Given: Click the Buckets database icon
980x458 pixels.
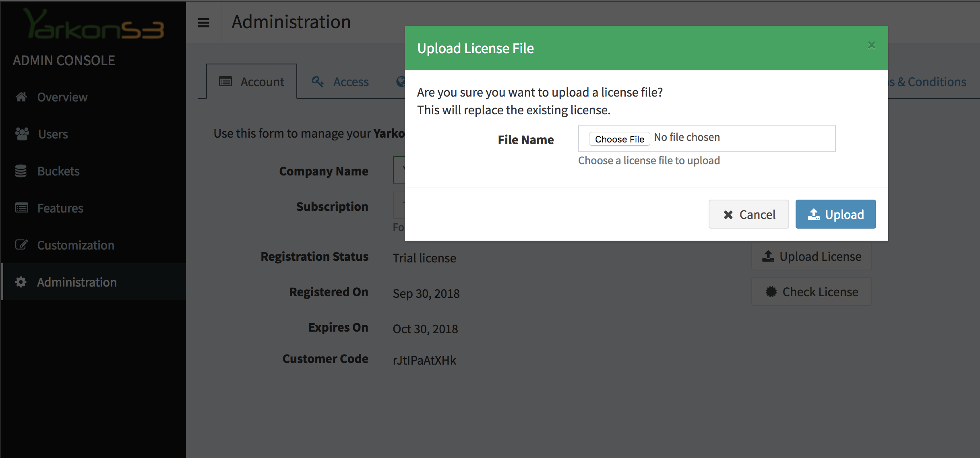Looking at the screenshot, I should (x=21, y=171).
